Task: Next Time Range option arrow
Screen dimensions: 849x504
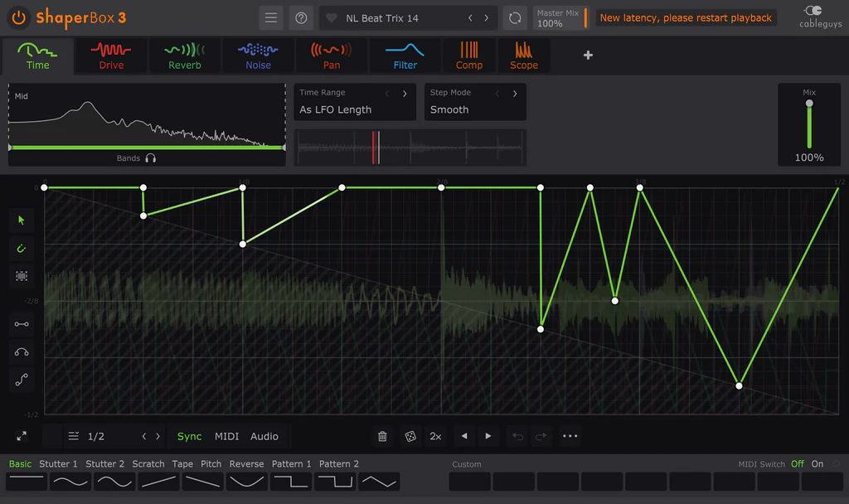Action: pyautogui.click(x=405, y=93)
